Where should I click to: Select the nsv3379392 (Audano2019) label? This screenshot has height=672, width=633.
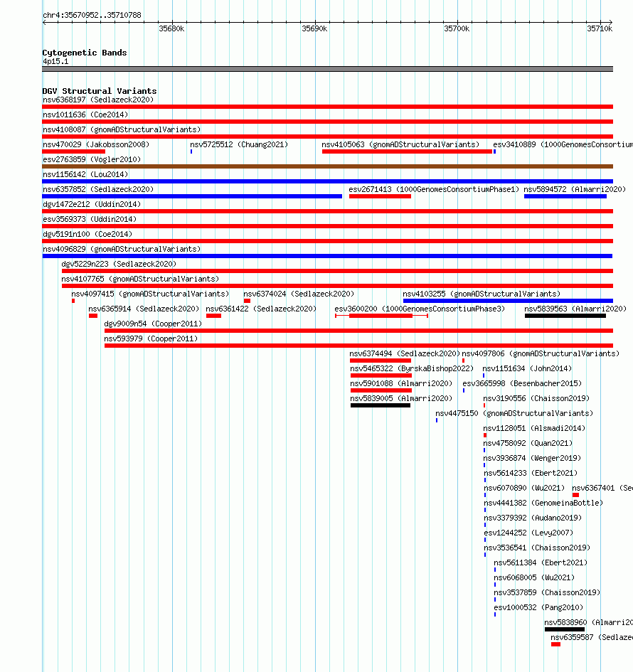click(x=533, y=518)
